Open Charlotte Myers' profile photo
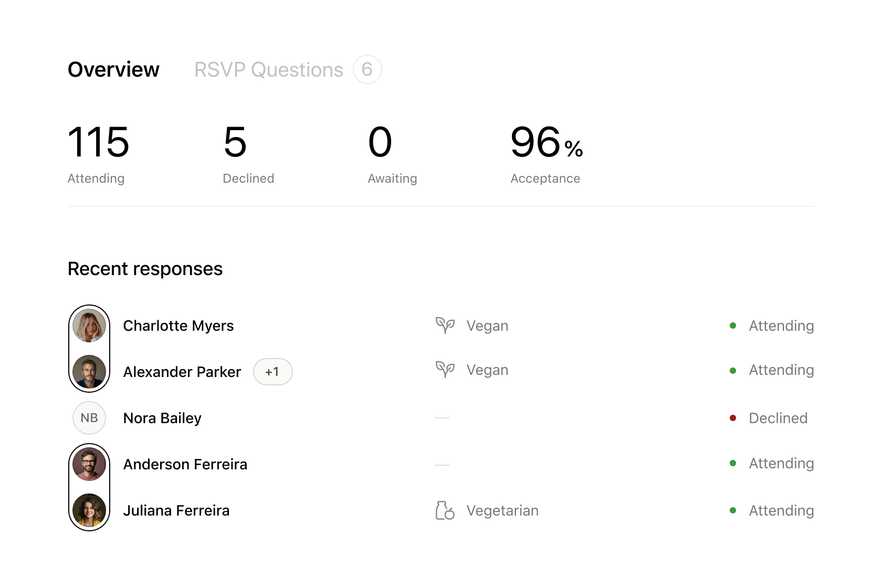 pos(89,325)
